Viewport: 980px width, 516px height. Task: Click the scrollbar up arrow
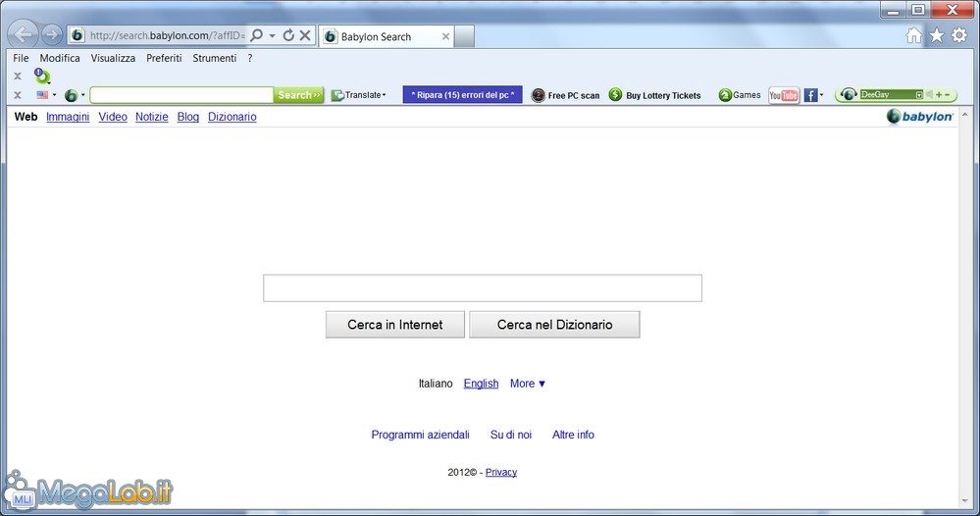(965, 115)
